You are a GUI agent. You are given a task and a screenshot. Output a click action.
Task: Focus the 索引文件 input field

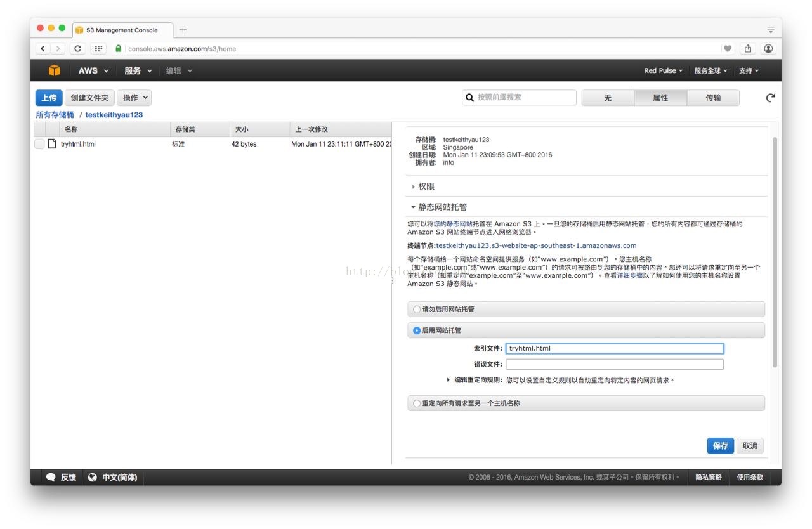point(615,348)
